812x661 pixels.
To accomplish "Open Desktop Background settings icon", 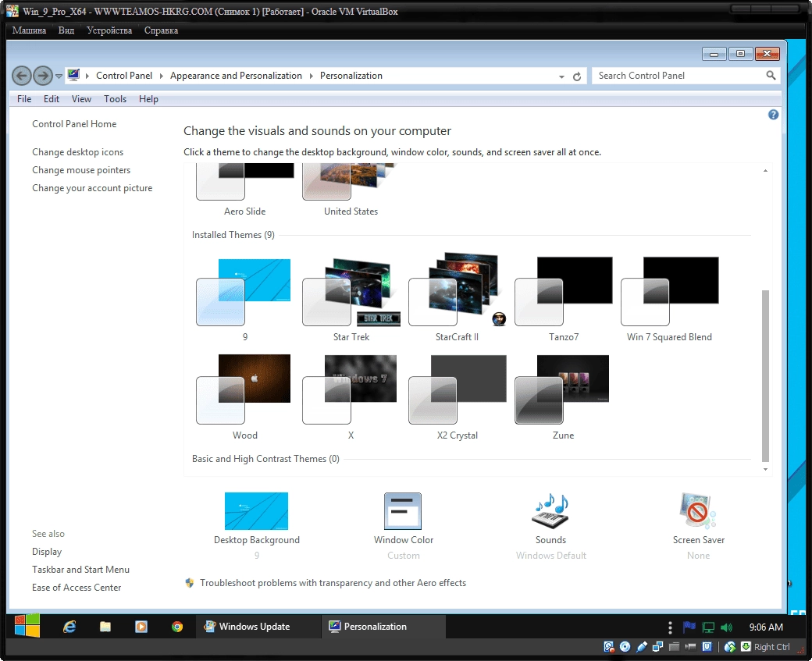I will tap(256, 511).
